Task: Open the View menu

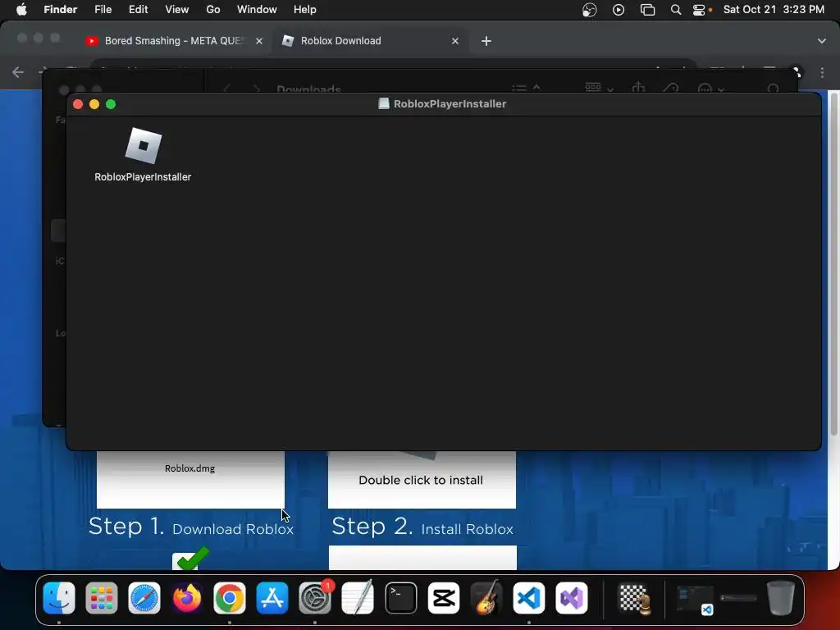Action: (x=177, y=10)
